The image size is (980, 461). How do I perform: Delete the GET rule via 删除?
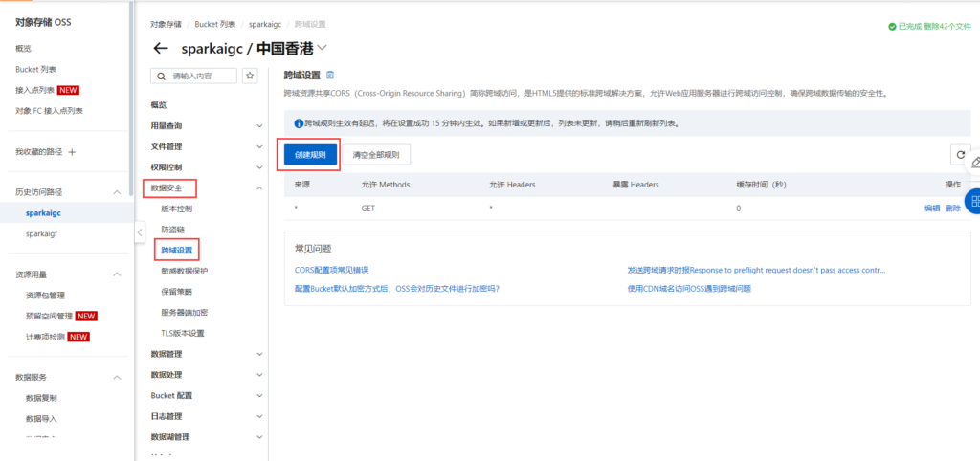click(x=952, y=209)
